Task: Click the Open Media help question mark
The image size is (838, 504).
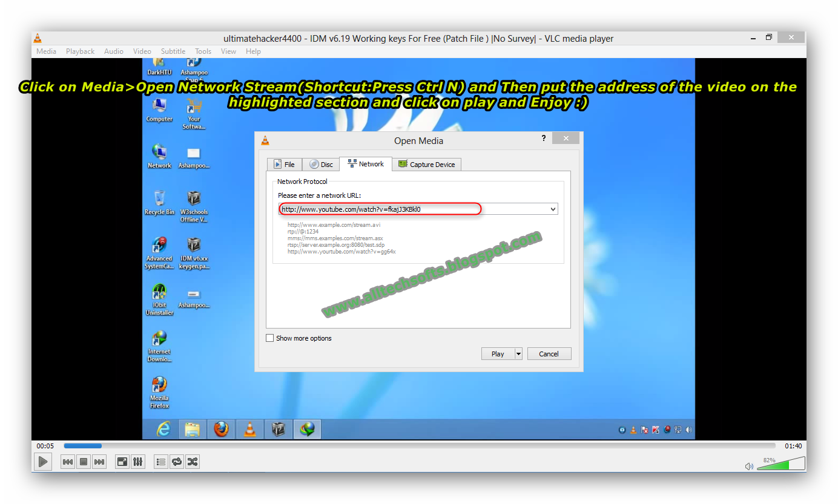Action: click(543, 138)
